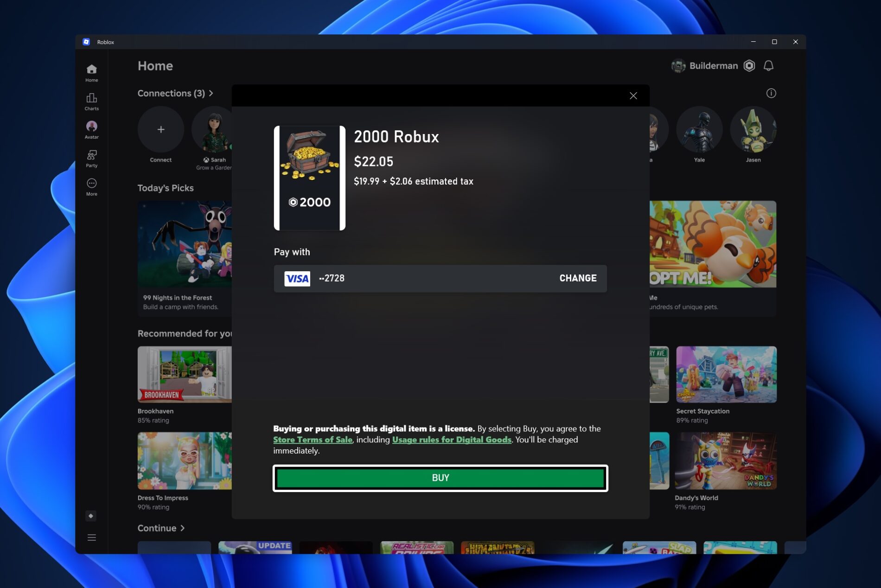
Task: Open the Secret Staycation game thumbnail
Action: click(726, 374)
